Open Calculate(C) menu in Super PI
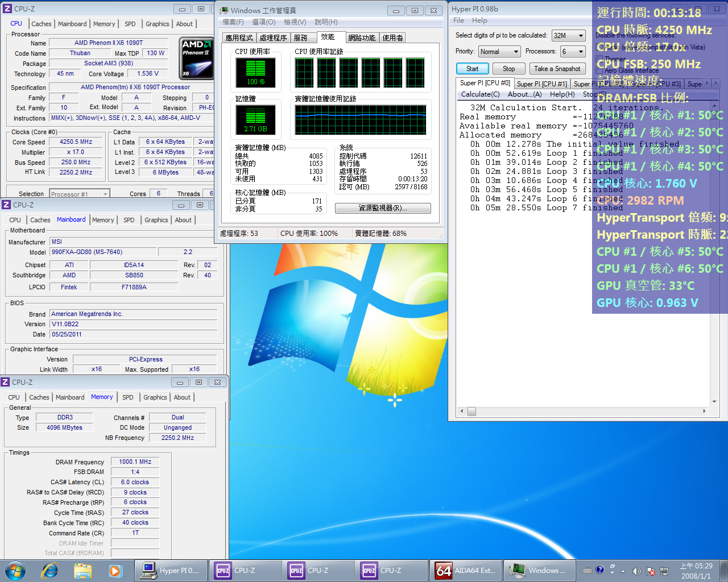 click(x=480, y=94)
